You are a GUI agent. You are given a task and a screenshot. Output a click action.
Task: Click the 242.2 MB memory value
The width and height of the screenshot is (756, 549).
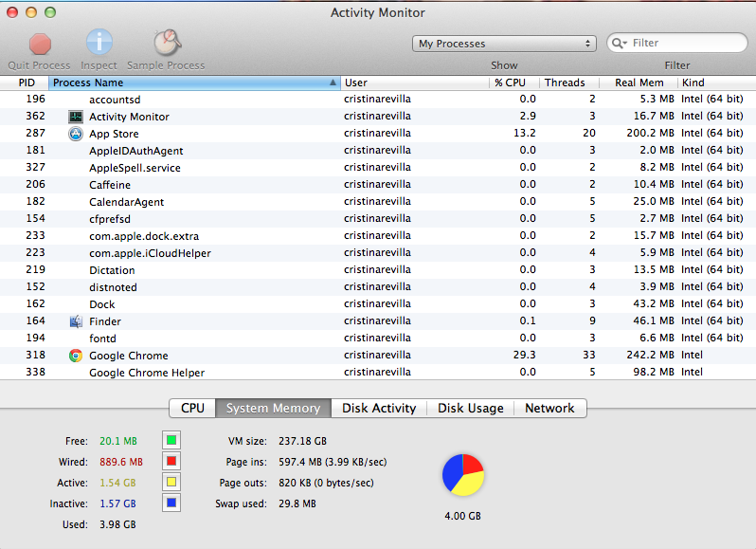click(650, 355)
